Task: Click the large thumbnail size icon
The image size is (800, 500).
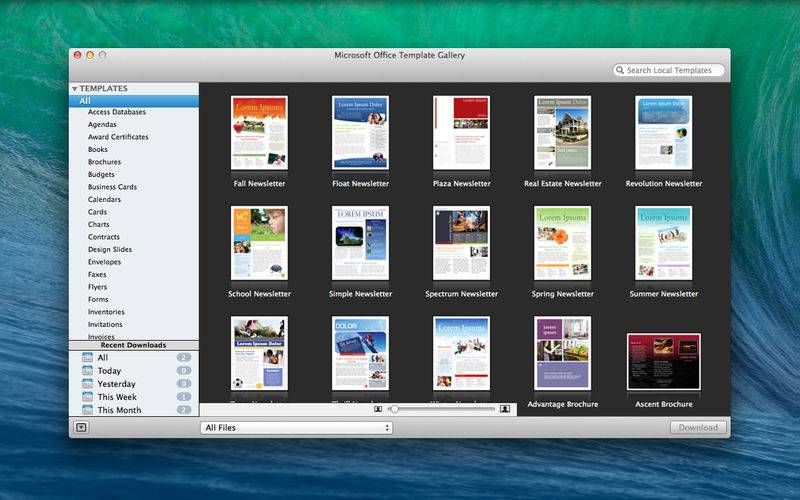Action: [505, 409]
